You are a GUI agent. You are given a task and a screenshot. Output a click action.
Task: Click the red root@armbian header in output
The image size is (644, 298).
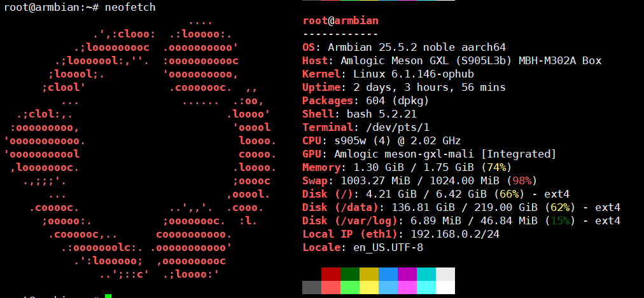coord(340,20)
